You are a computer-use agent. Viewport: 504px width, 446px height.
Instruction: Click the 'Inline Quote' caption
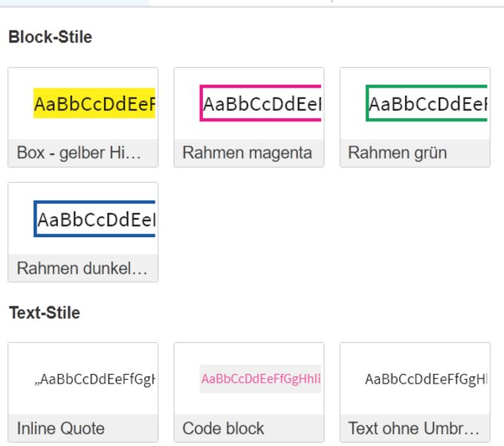[61, 429]
